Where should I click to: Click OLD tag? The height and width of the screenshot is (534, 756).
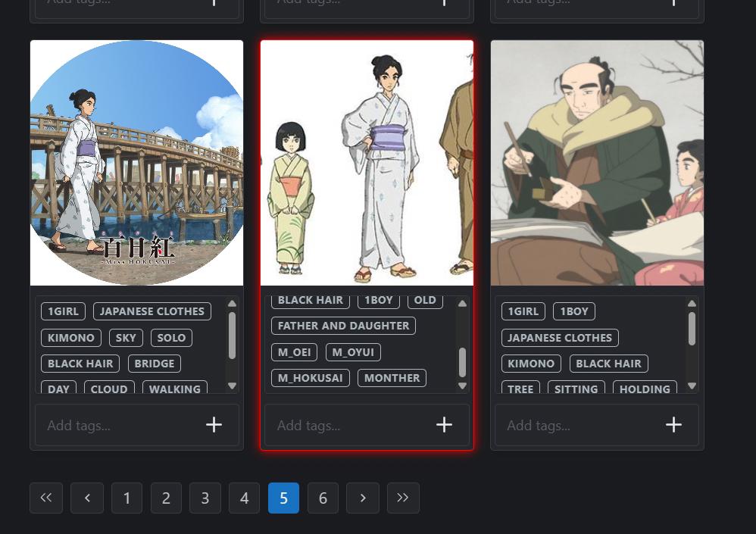click(x=425, y=301)
